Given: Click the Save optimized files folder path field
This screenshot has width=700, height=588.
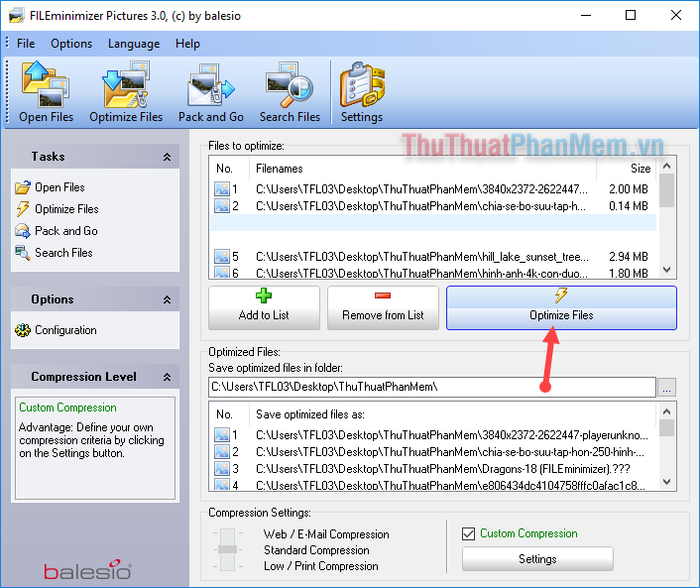Looking at the screenshot, I should 432,387.
